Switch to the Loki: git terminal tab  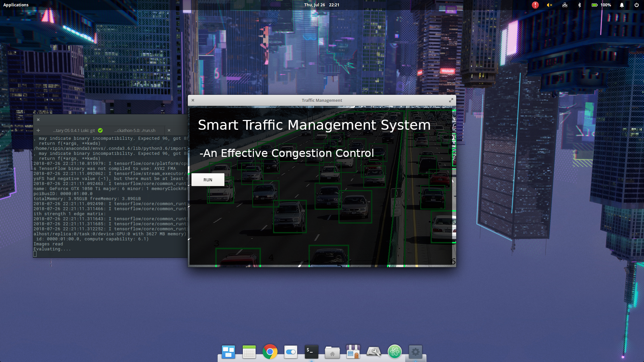click(74, 130)
